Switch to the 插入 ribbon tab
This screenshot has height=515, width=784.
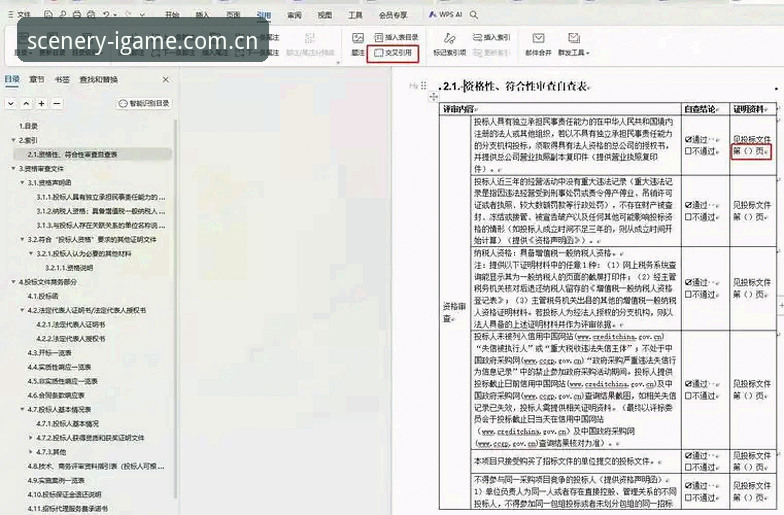pyautogui.click(x=202, y=15)
